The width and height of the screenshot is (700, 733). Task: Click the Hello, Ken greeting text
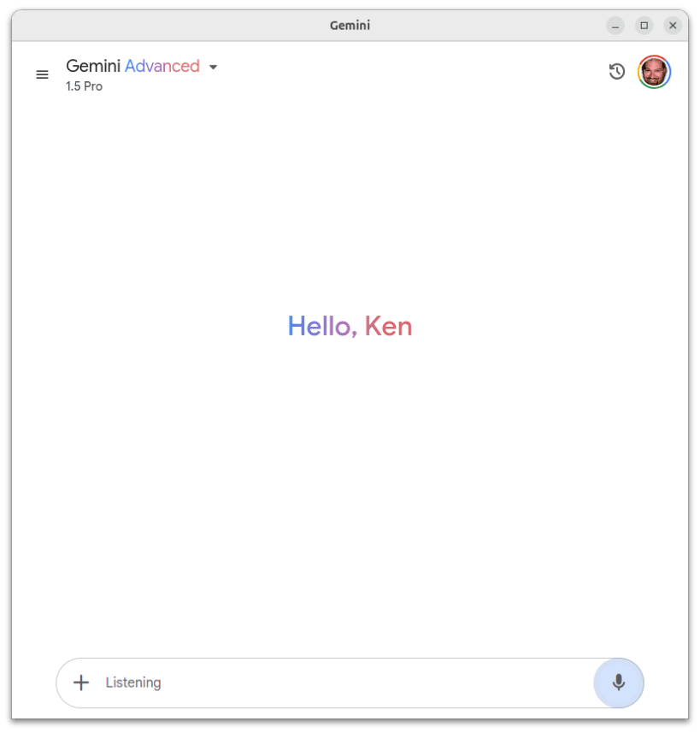pos(350,326)
